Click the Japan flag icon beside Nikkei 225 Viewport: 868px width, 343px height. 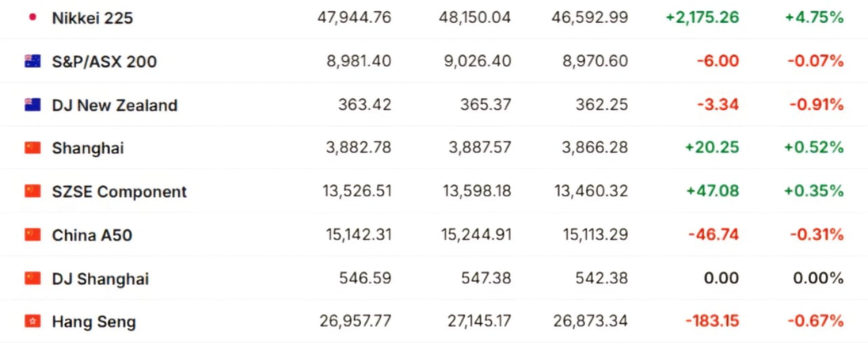[32, 18]
